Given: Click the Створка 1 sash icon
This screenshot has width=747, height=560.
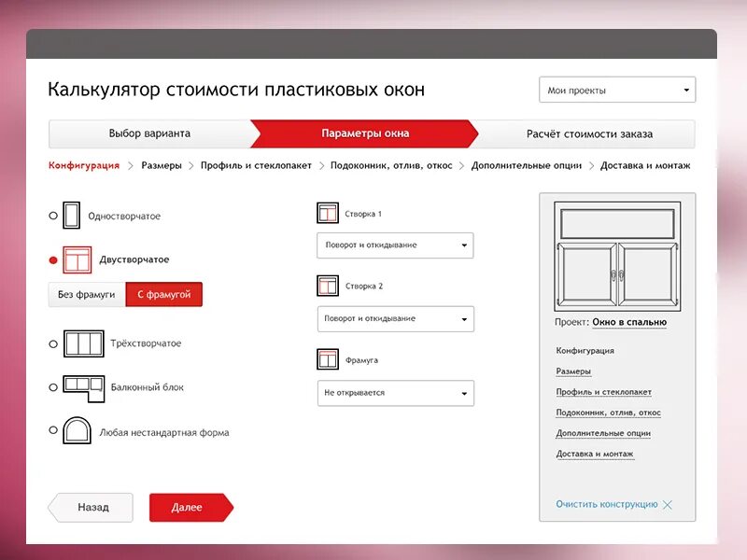Looking at the screenshot, I should click(x=328, y=213).
